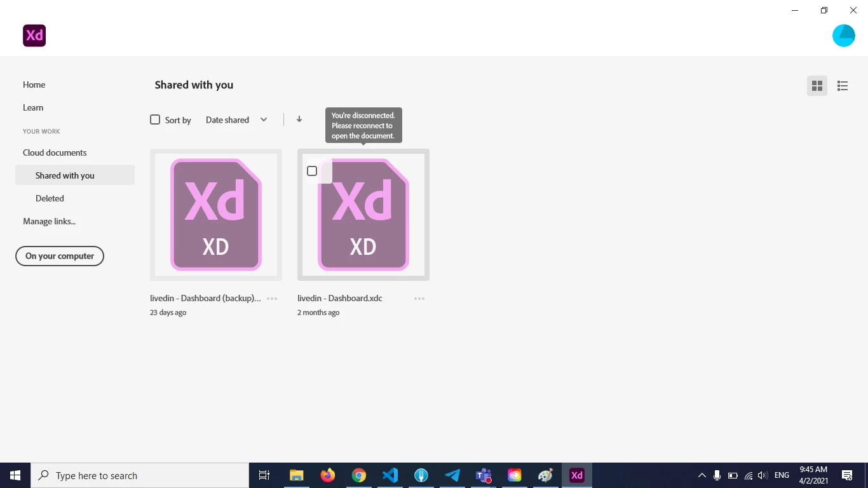Expand the Date shared sort dropdown
Image resolution: width=868 pixels, height=488 pixels.
(x=236, y=119)
